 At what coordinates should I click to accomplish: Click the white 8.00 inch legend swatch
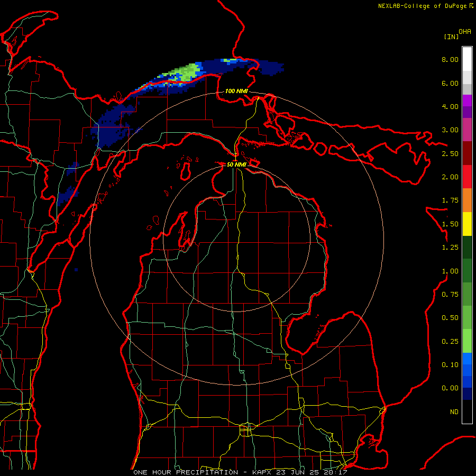point(467,59)
